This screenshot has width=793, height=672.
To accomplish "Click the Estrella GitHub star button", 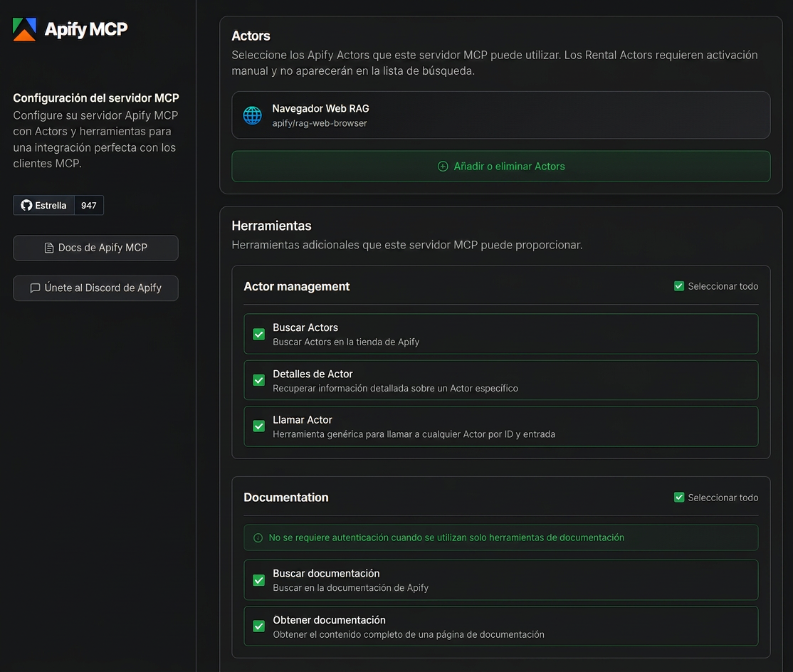I will tap(43, 205).
